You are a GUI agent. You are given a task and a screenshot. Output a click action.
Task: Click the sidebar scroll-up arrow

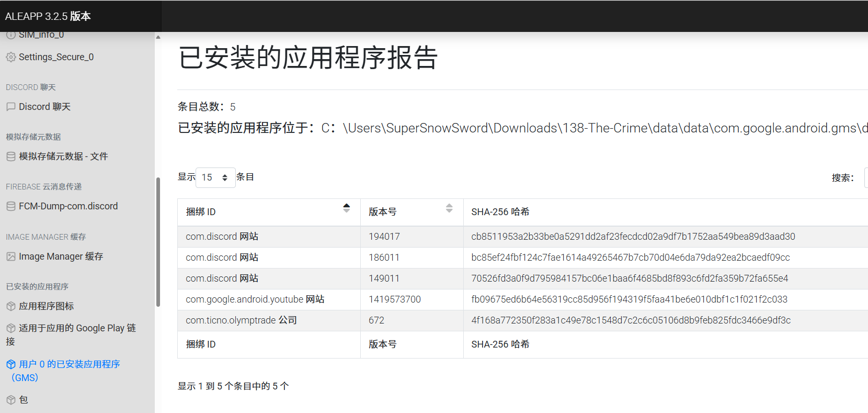158,37
